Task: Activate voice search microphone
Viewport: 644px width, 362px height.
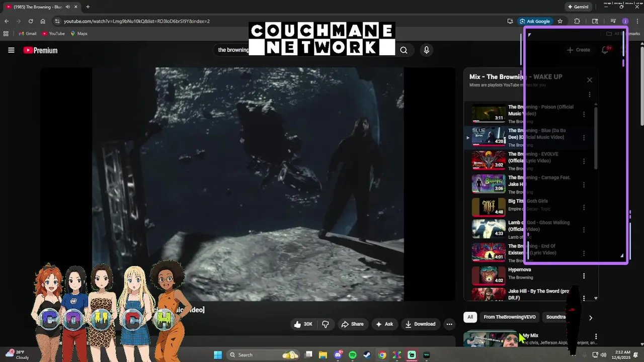Action: pos(426,50)
